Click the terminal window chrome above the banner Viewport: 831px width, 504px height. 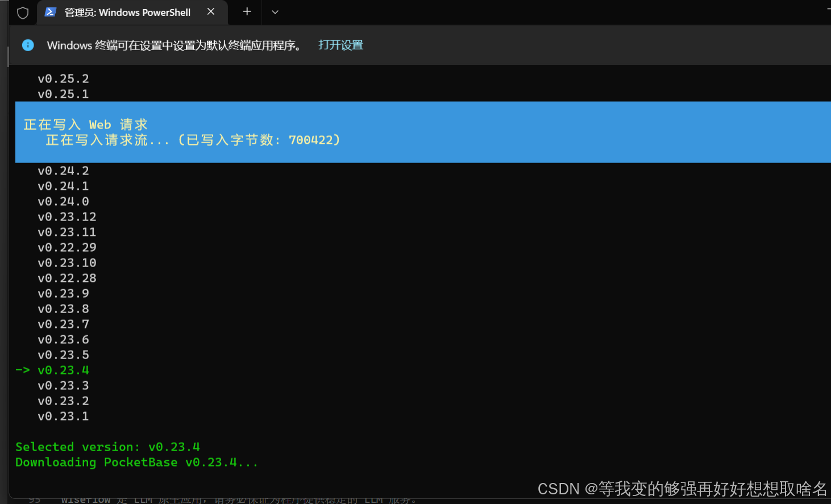click(x=512, y=12)
